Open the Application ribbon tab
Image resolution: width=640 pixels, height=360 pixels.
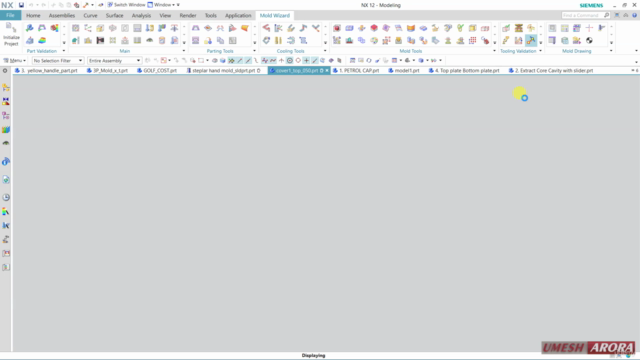click(238, 16)
